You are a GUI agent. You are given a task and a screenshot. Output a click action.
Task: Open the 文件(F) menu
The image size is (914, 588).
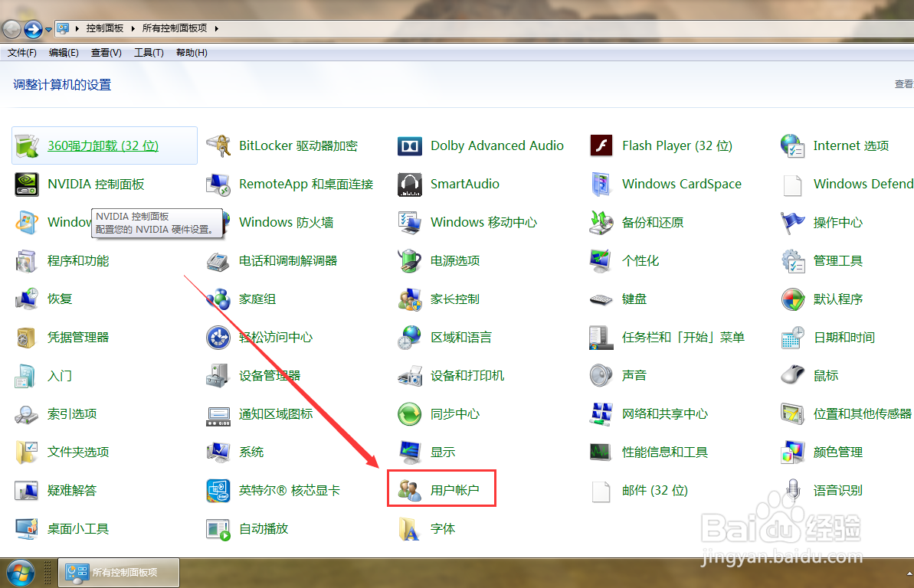click(x=22, y=53)
